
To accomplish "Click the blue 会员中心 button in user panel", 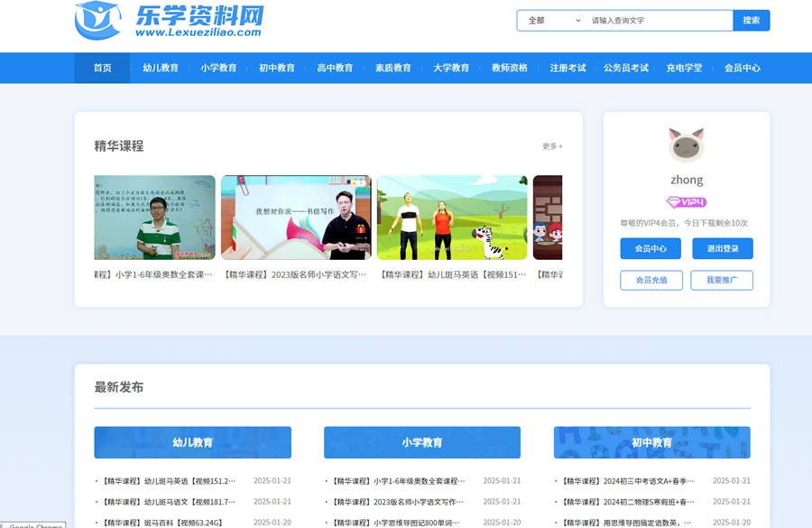I will pos(651,248).
